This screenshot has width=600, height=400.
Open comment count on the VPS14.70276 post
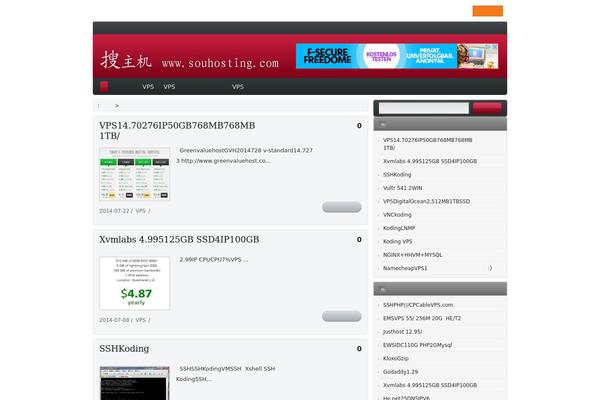click(359, 126)
